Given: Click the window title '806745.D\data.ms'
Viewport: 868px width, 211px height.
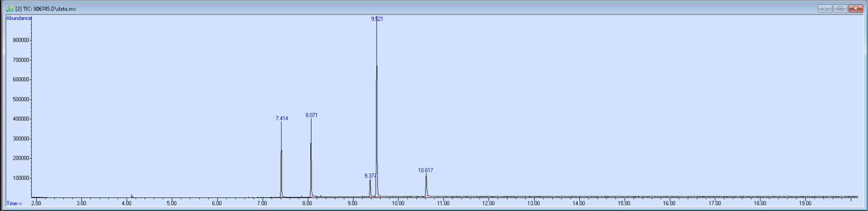Looking at the screenshot, I should tap(55, 9).
